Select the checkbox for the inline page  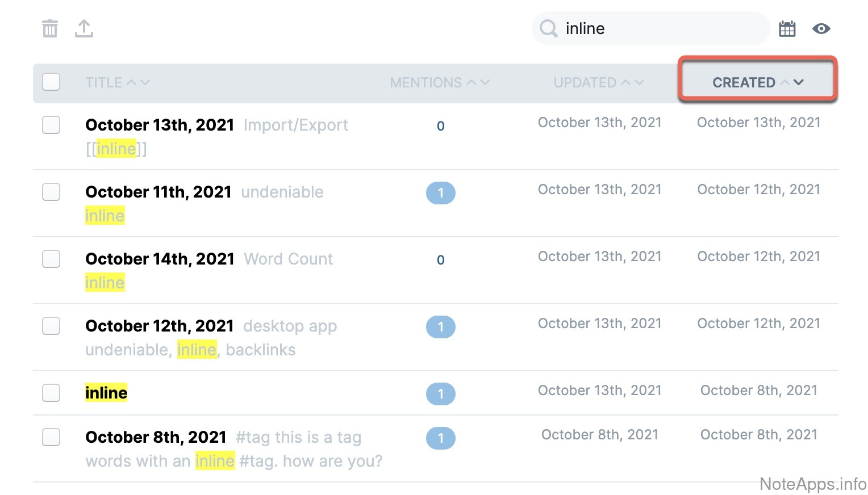[x=51, y=393]
